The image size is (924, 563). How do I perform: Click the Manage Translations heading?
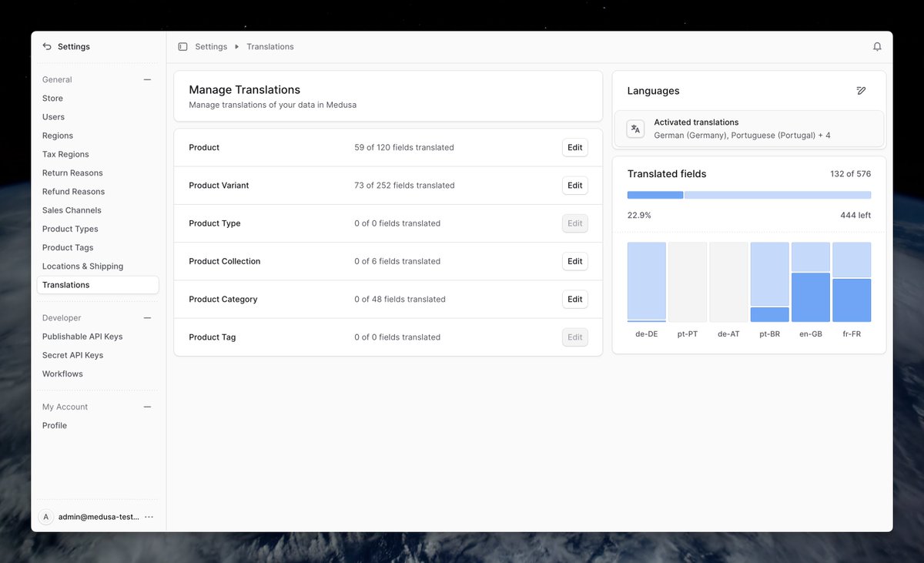coord(245,90)
